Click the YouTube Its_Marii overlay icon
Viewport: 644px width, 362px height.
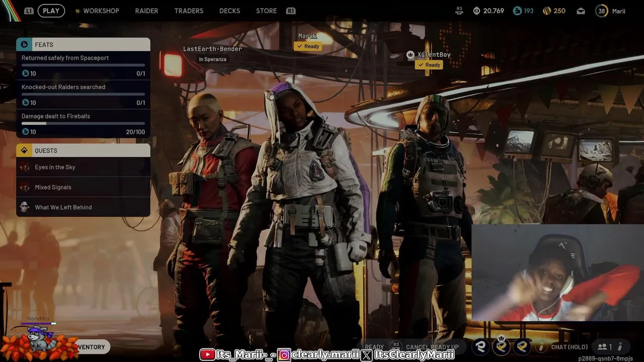pyautogui.click(x=207, y=355)
